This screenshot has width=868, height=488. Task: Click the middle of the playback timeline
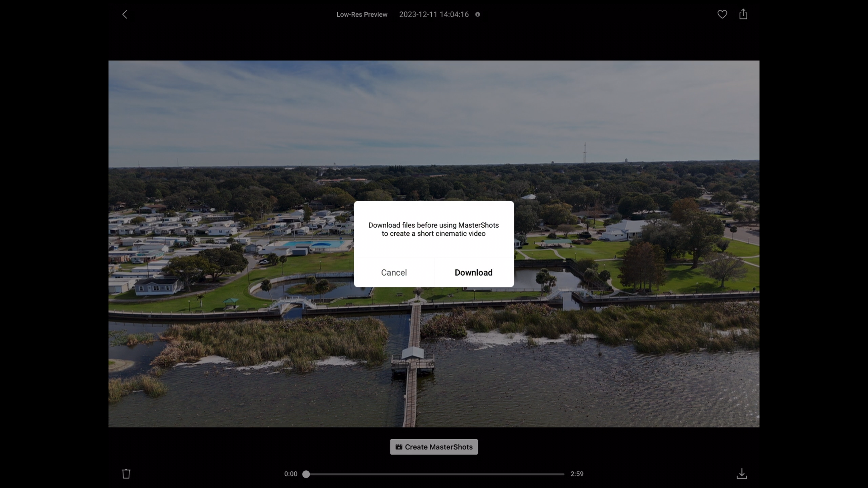(x=435, y=474)
